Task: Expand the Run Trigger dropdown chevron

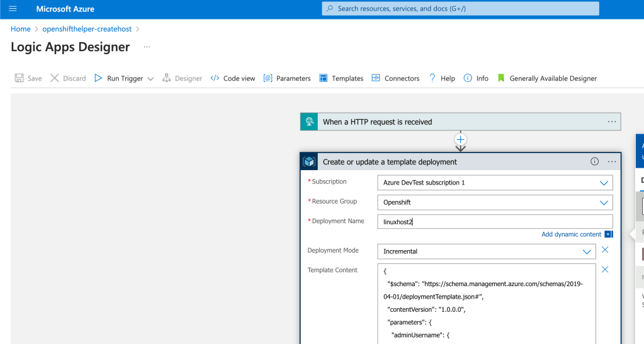Action: click(x=150, y=79)
